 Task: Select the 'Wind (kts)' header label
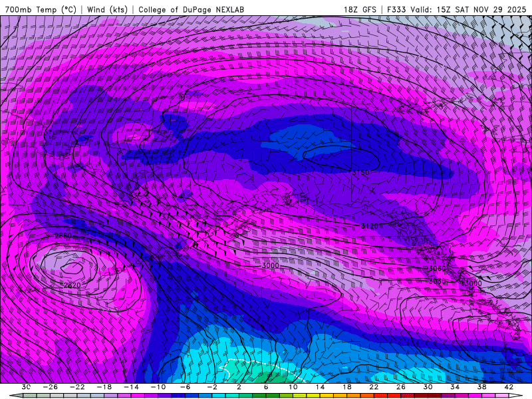[x=107, y=9]
